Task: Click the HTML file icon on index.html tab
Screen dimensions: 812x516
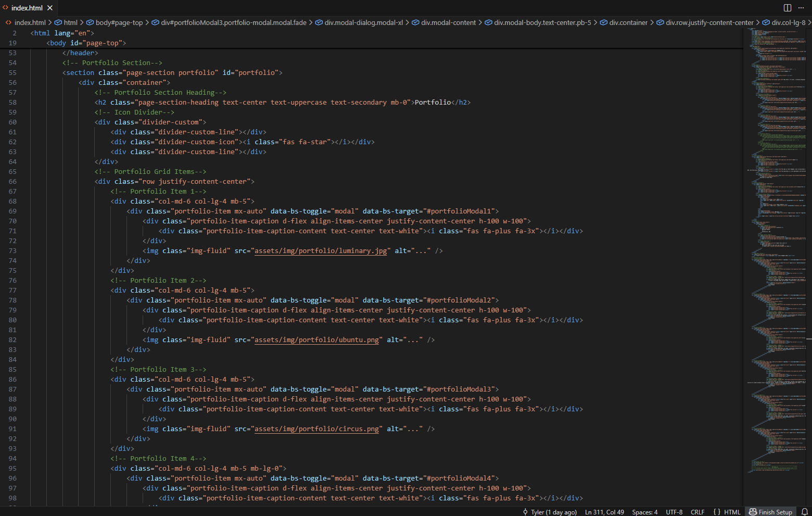Action: (x=6, y=8)
